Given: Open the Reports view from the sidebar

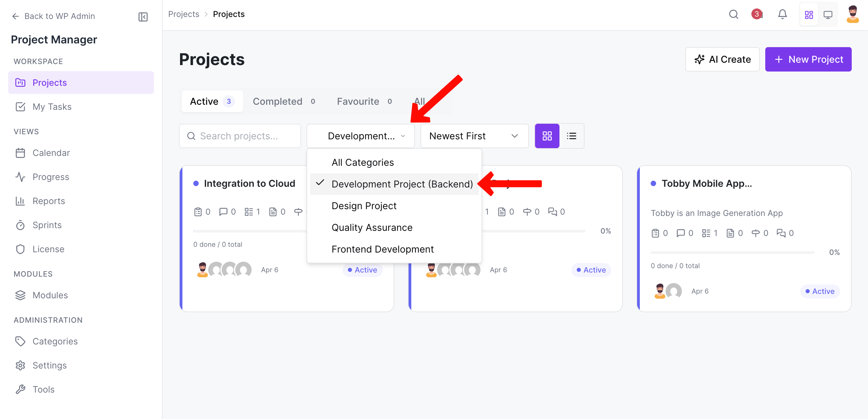Looking at the screenshot, I should coord(48,201).
